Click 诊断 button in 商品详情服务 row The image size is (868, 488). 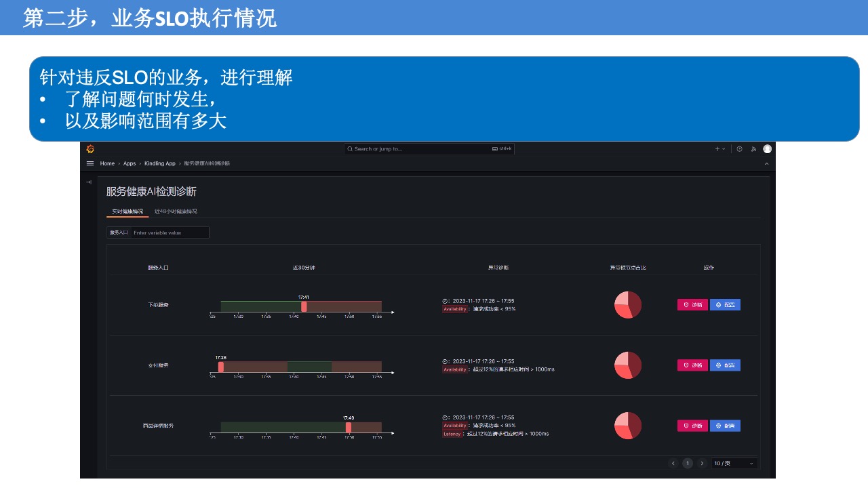tap(692, 426)
